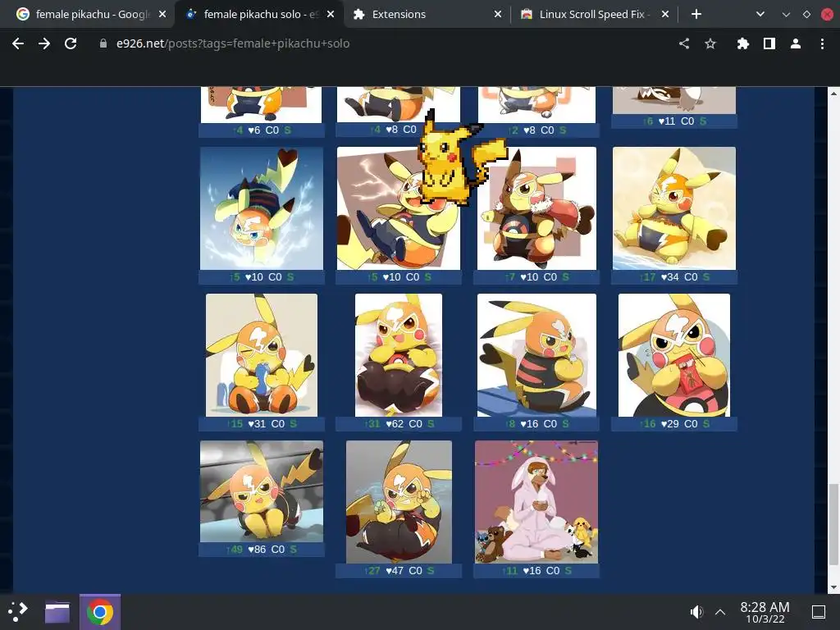
Task: Open the Chrome three-dot menu
Action: pyautogui.click(x=822, y=43)
